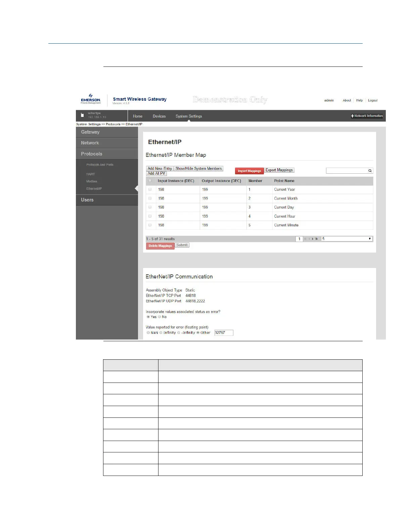Viewport: 411px width, 532px height.
Task: Check the Current Month row checkbox
Action: (x=150, y=198)
